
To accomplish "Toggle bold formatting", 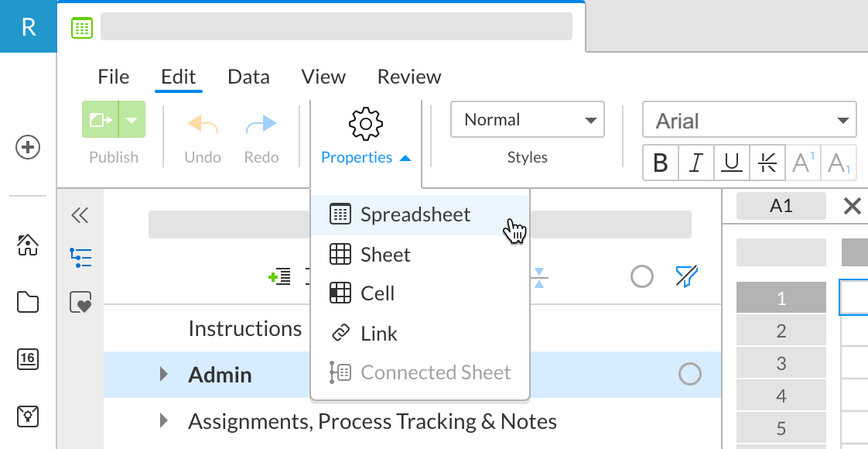I will tap(661, 163).
